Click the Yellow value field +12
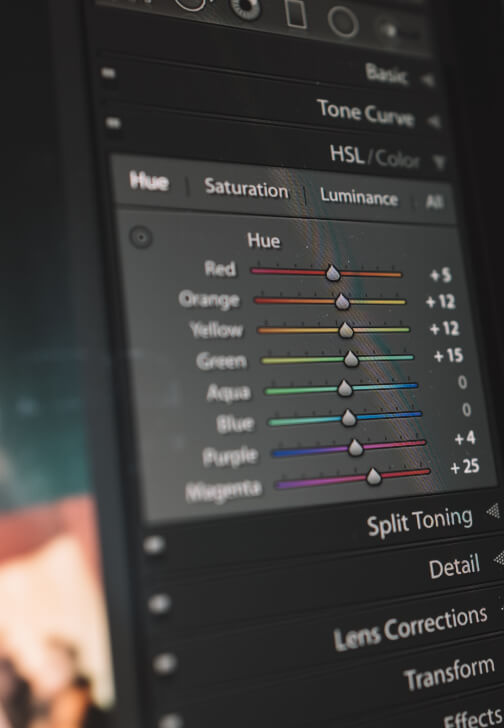 (444, 329)
